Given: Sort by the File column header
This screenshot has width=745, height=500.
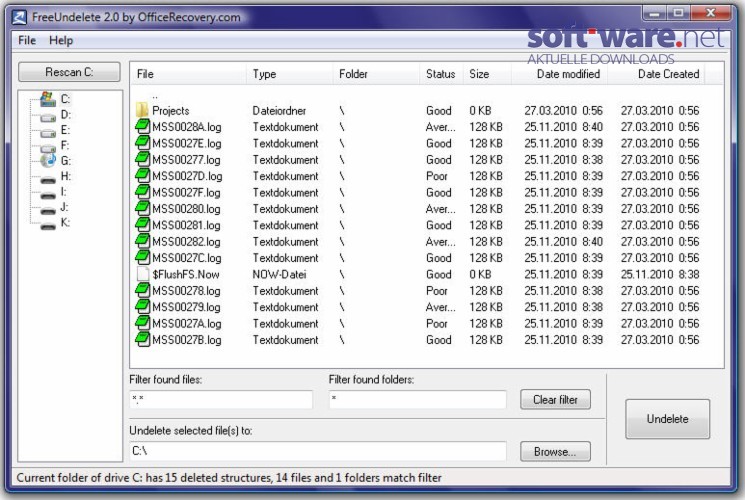Looking at the screenshot, I should tap(189, 74).
